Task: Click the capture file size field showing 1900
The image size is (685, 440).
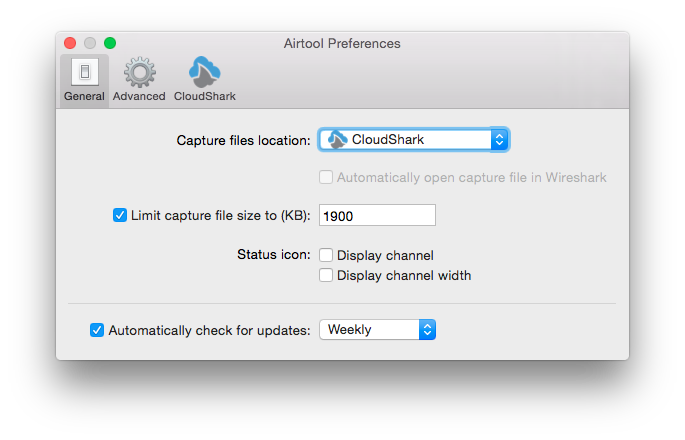Action: [x=377, y=215]
